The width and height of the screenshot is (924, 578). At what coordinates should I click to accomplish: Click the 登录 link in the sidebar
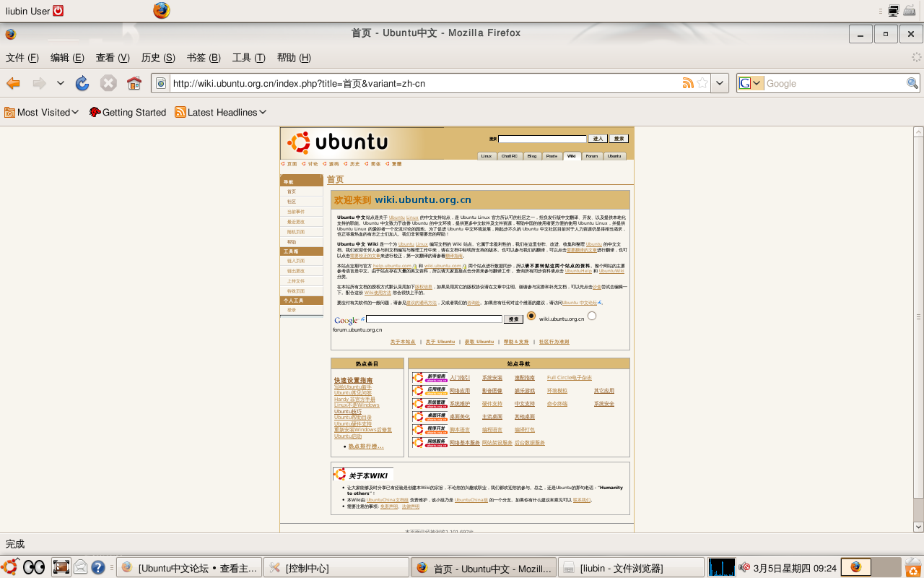(292, 310)
